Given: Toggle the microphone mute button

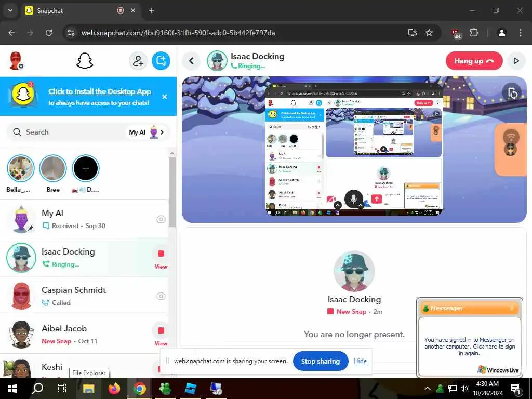Looking at the screenshot, I should (x=353, y=198).
